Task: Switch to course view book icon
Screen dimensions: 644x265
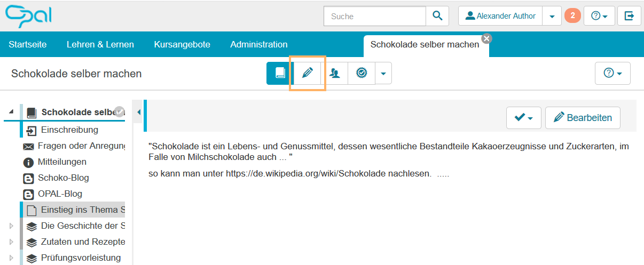Action: coord(280,73)
